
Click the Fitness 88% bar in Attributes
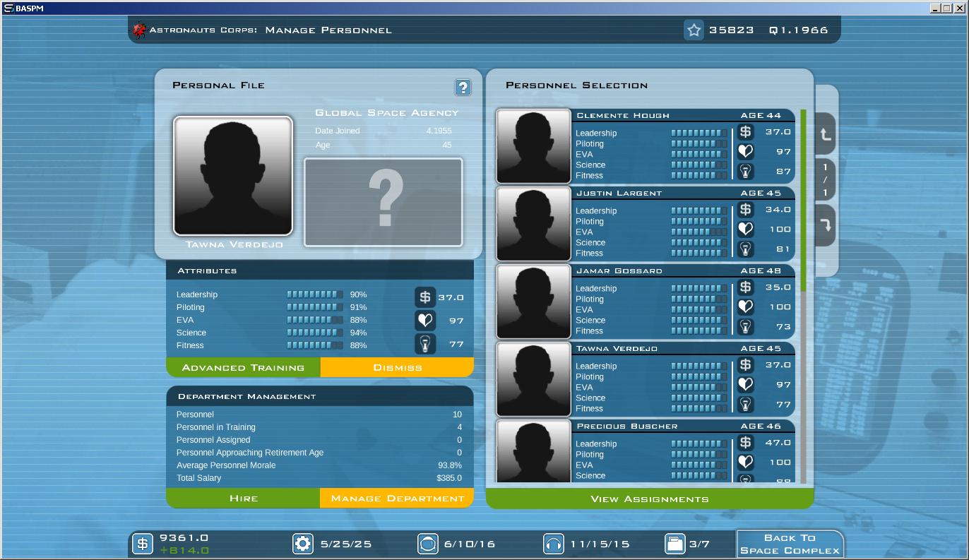[x=315, y=345]
